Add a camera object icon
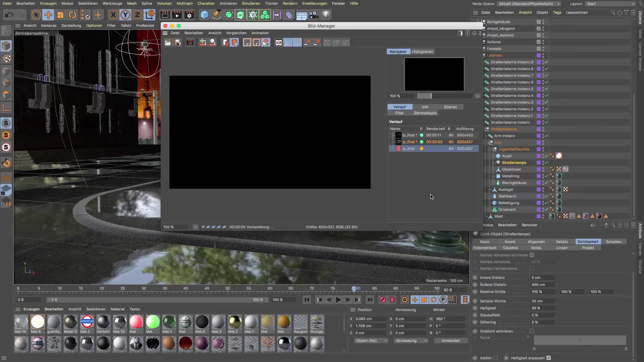Viewport: 644px width, 362px height. pyautogui.click(x=314, y=15)
